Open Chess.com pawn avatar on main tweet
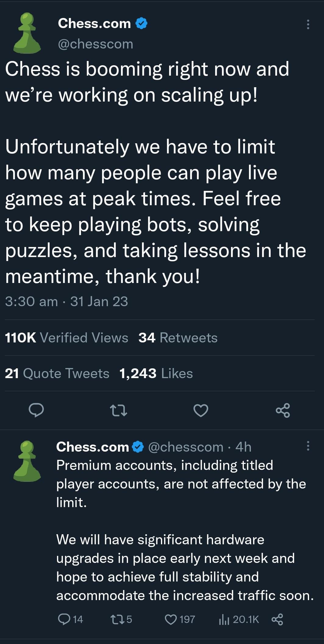Image resolution: width=324 pixels, height=644 pixels. 27,33
